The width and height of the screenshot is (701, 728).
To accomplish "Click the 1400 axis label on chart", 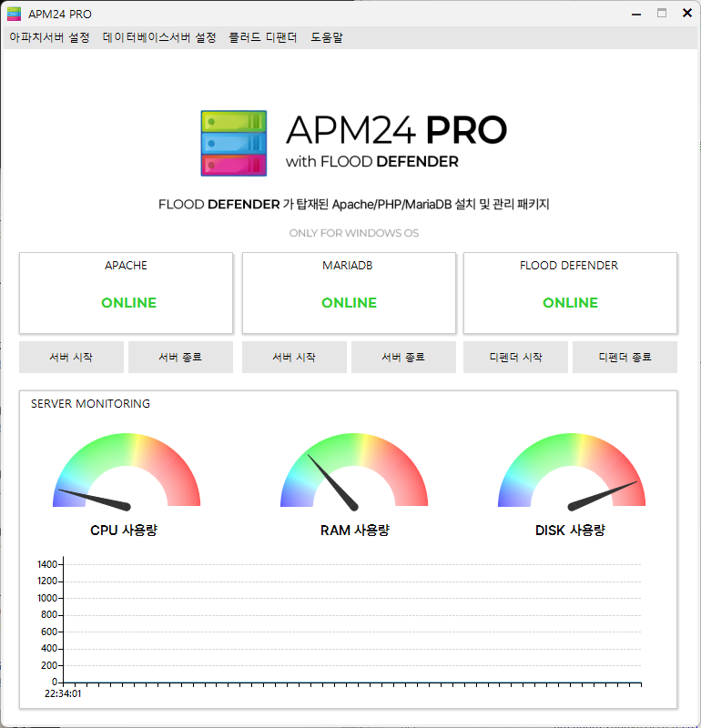I will pos(47,564).
